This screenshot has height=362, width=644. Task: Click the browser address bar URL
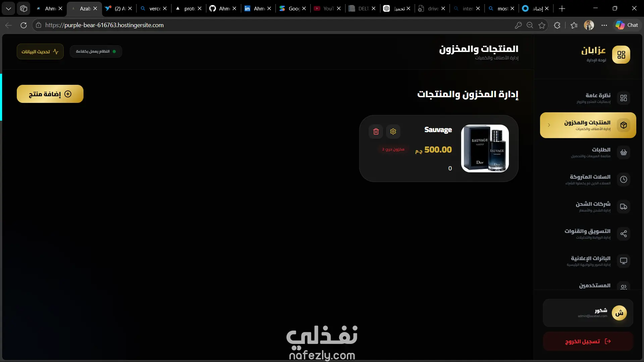(x=104, y=25)
